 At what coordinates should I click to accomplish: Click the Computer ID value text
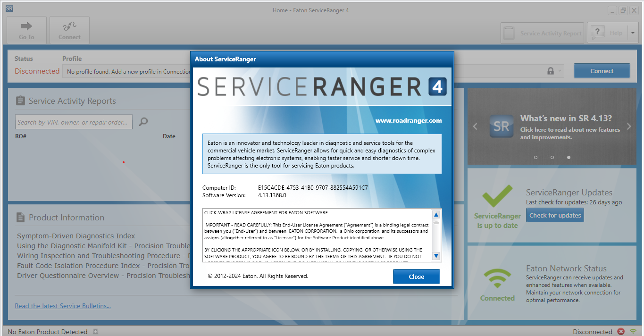(x=313, y=187)
